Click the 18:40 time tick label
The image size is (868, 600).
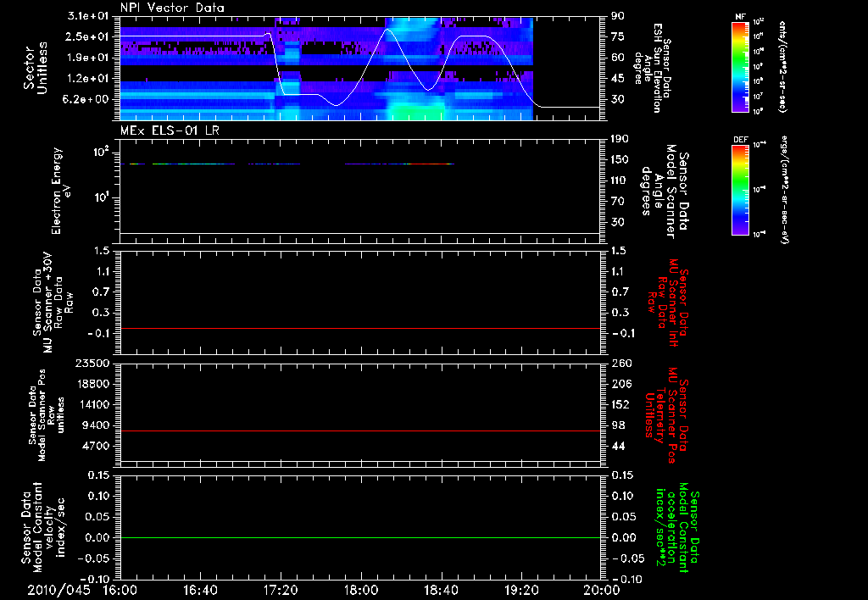tap(441, 590)
